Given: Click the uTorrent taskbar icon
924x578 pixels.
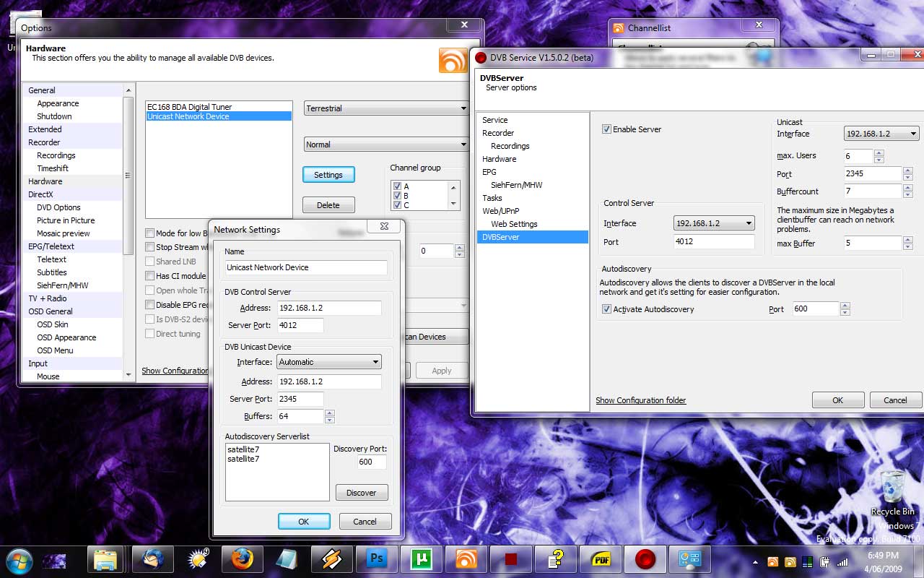Looking at the screenshot, I should coord(421,559).
